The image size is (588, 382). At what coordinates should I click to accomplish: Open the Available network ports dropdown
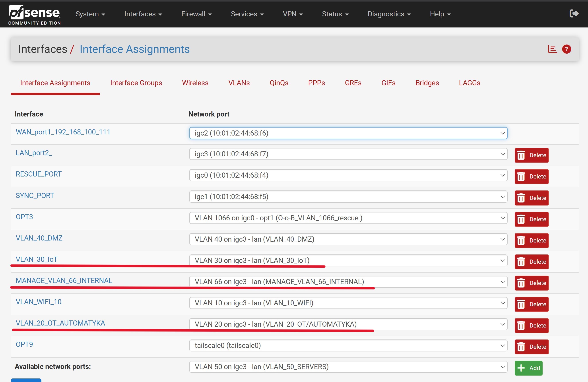[x=348, y=367]
